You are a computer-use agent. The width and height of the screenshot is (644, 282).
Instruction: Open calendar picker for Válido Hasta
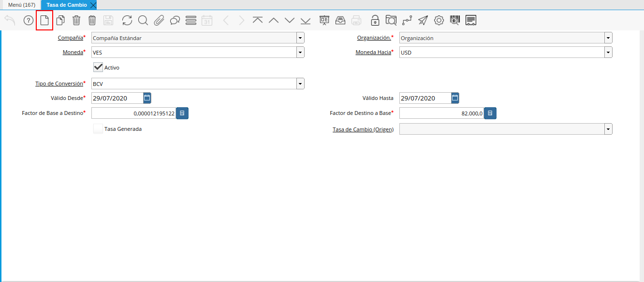point(455,98)
